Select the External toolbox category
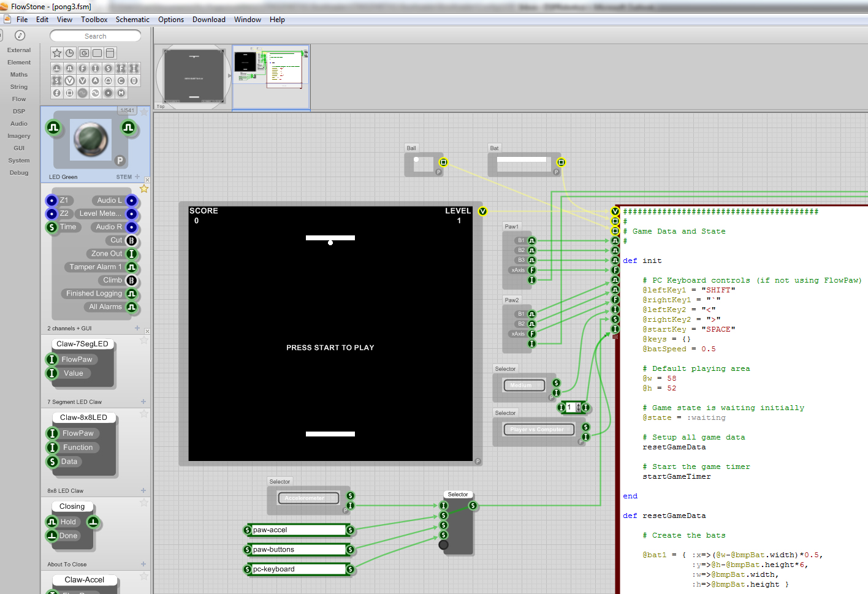The height and width of the screenshot is (594, 868). click(19, 50)
